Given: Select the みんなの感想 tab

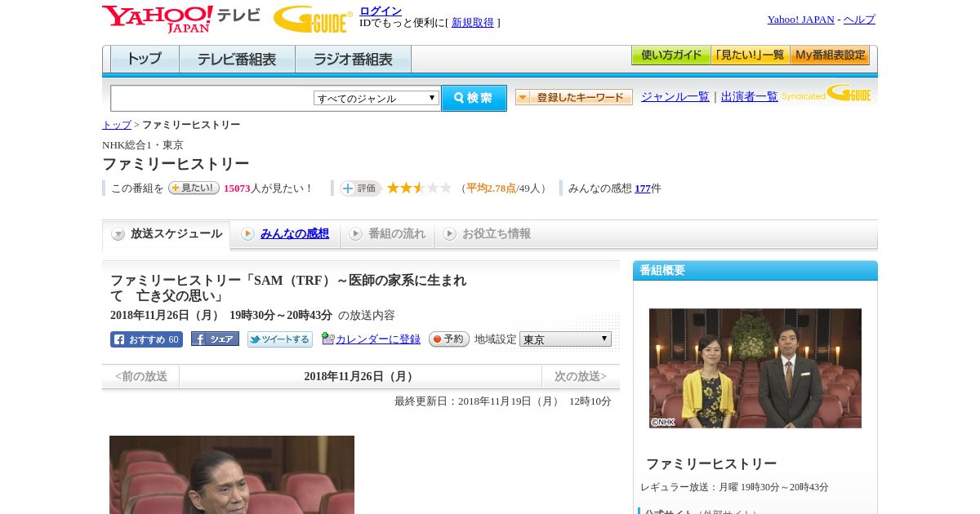Looking at the screenshot, I should tap(286, 234).
